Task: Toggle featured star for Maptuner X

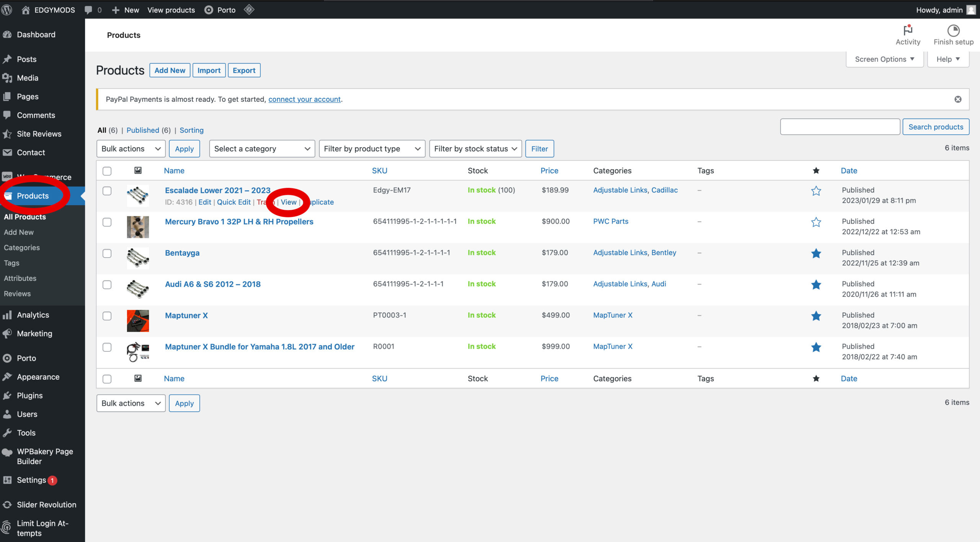Action: [816, 316]
